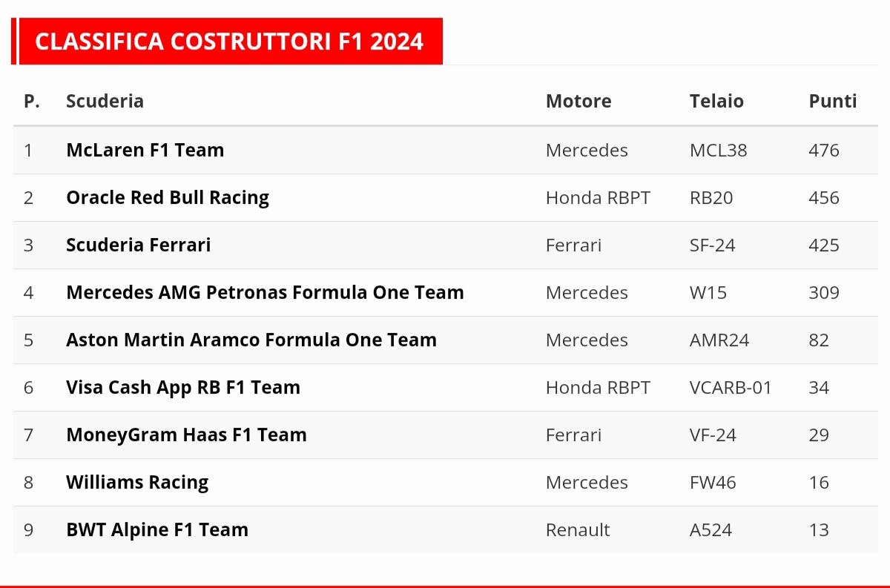
Task: Click the Scuderia column header
Action: pos(105,102)
